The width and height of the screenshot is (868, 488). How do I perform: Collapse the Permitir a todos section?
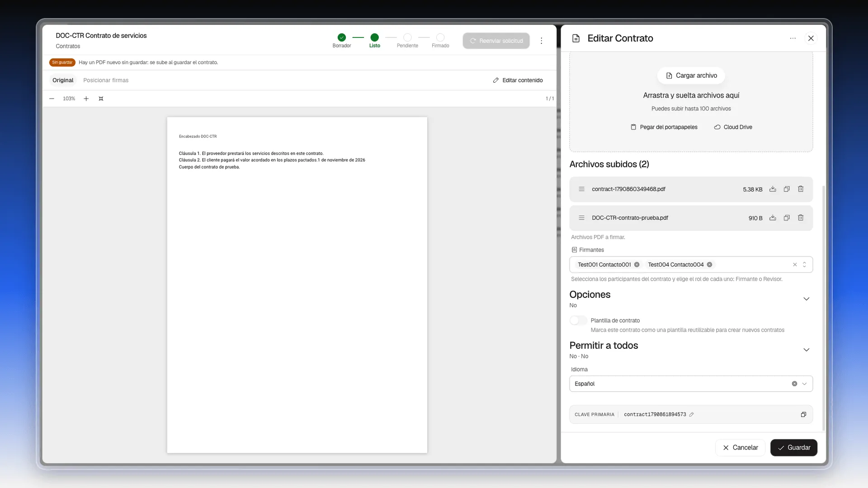[806, 350]
